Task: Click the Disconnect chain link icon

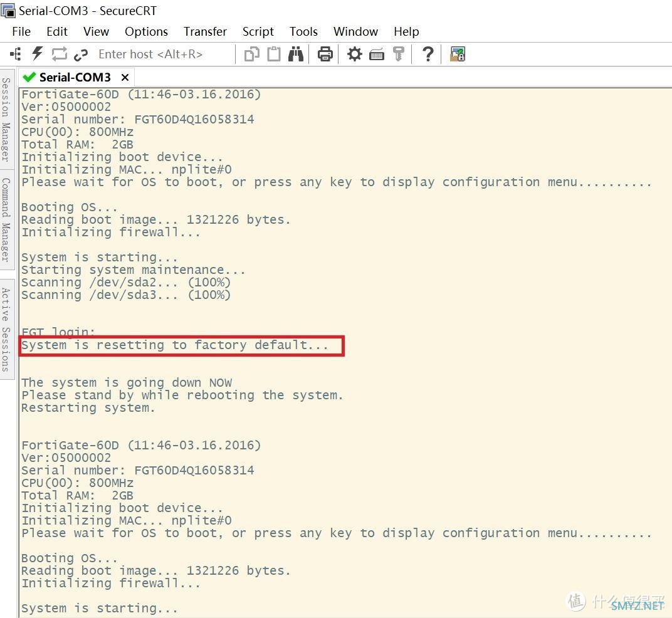Action: (81, 55)
